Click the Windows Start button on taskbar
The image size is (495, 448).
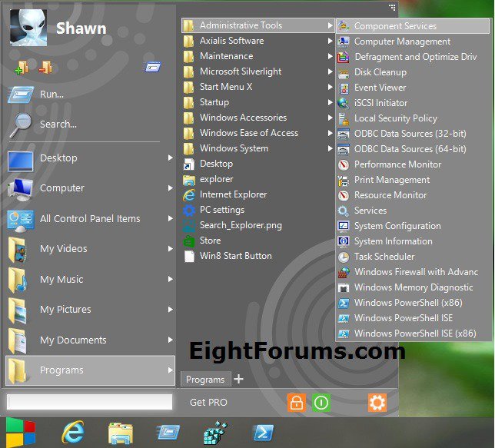(x=21, y=432)
